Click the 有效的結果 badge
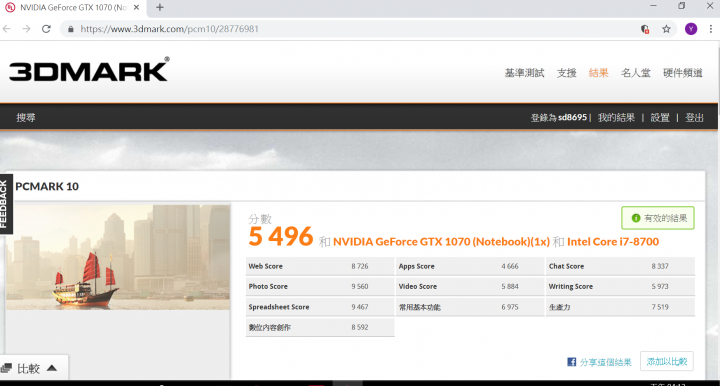The width and height of the screenshot is (720, 386). point(658,218)
